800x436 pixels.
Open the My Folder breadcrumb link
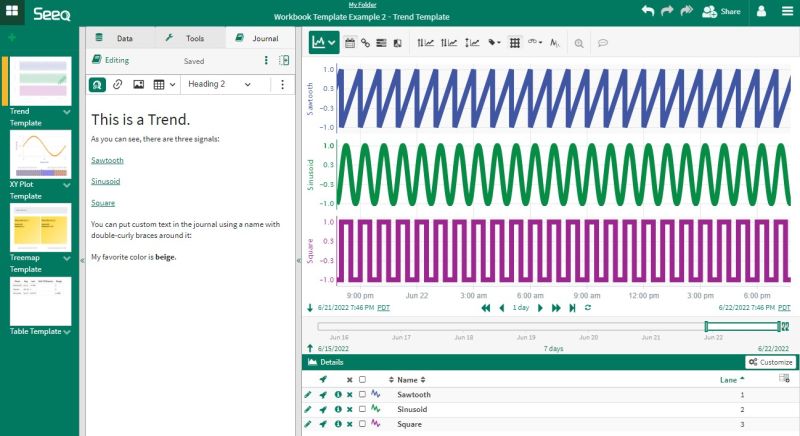click(362, 5)
